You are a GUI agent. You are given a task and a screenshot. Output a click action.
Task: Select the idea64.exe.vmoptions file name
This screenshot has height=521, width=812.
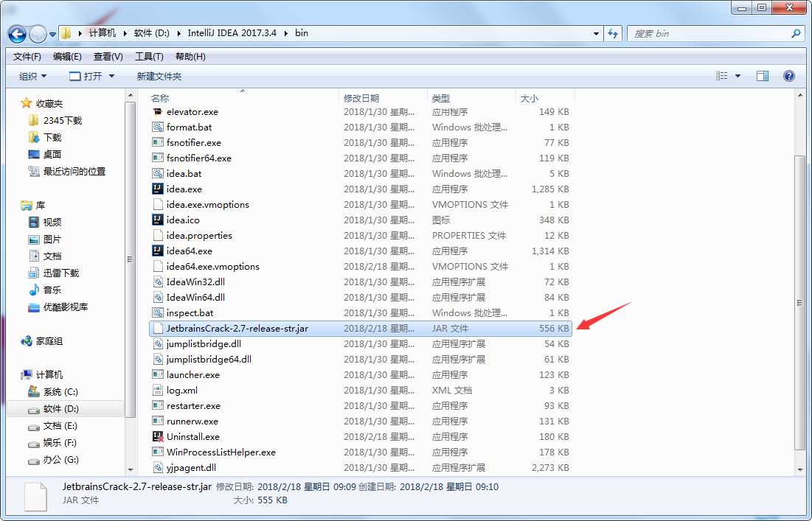(x=213, y=267)
